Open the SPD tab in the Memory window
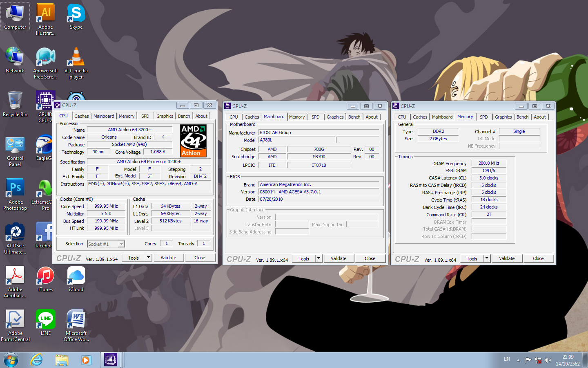This screenshot has height=368, width=588. click(x=484, y=117)
